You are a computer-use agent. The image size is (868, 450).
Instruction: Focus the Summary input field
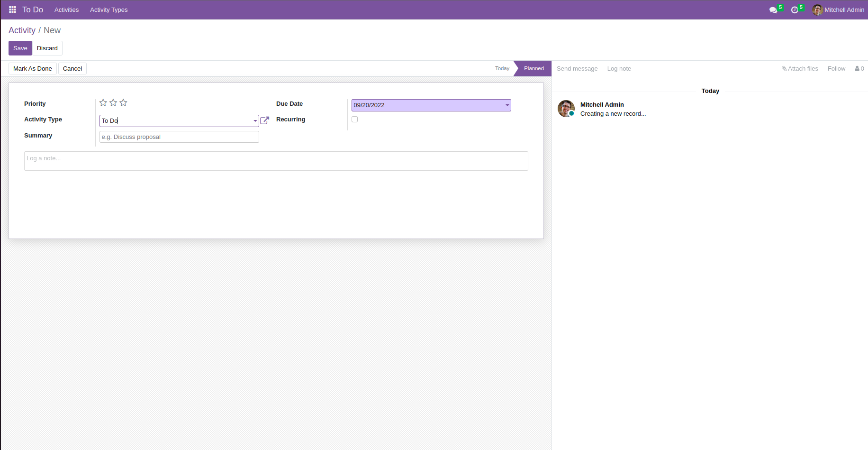pos(179,137)
